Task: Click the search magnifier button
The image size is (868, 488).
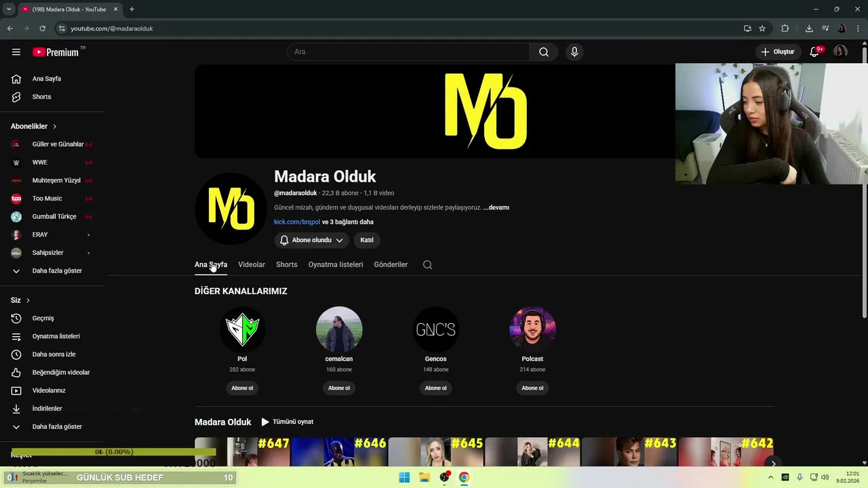Action: [544, 52]
